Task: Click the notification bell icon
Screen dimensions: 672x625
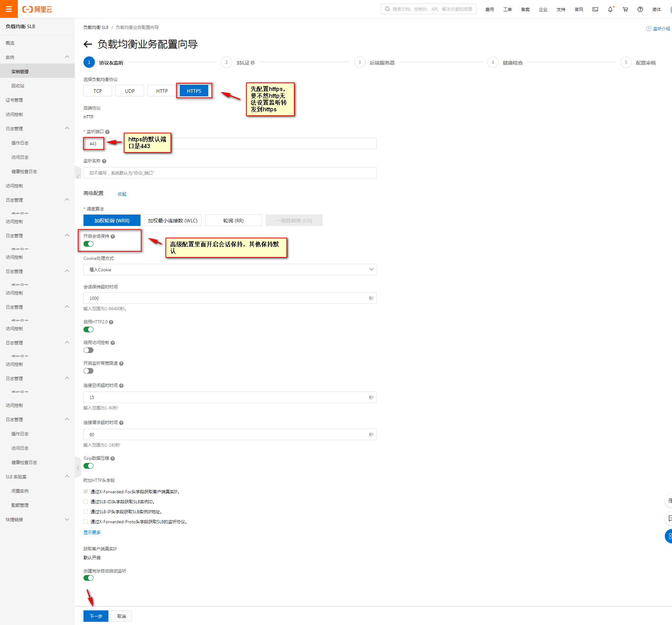Action: pyautogui.click(x=610, y=9)
